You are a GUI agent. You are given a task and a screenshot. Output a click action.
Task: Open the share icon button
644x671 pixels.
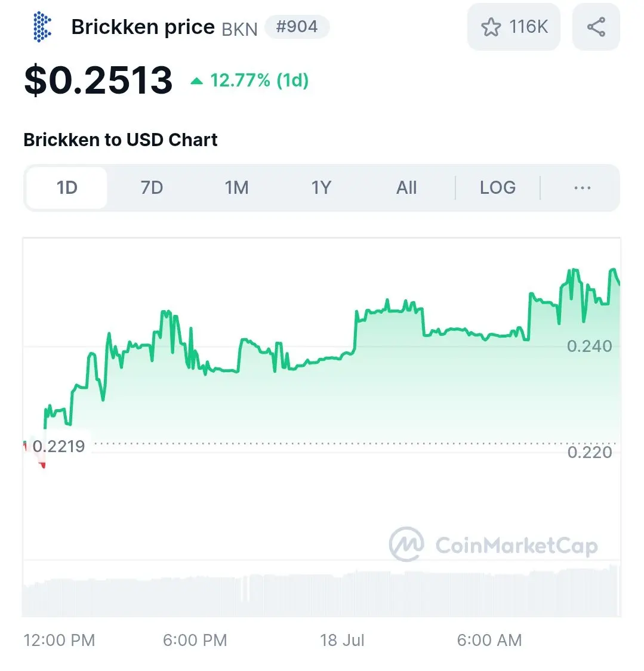coord(596,27)
